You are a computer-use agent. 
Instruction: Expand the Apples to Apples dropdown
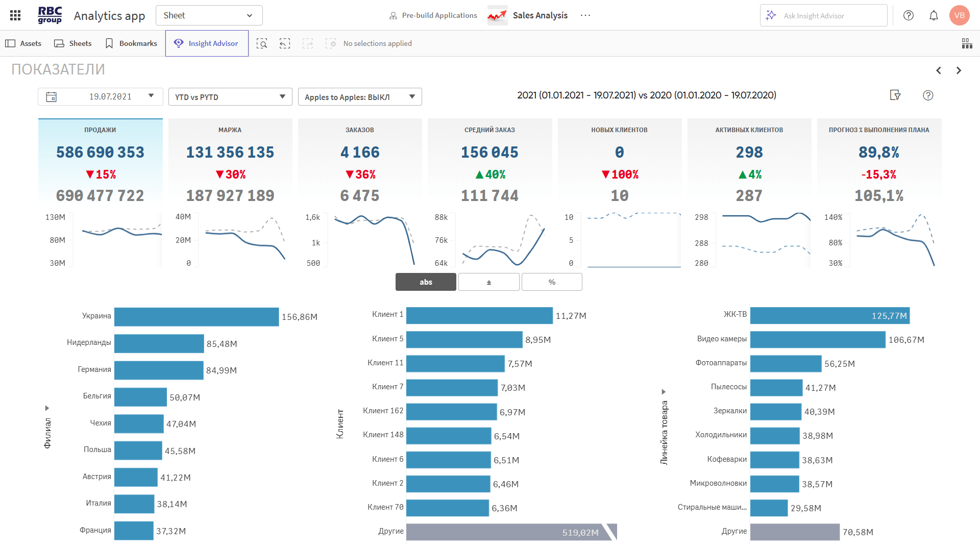pyautogui.click(x=360, y=97)
